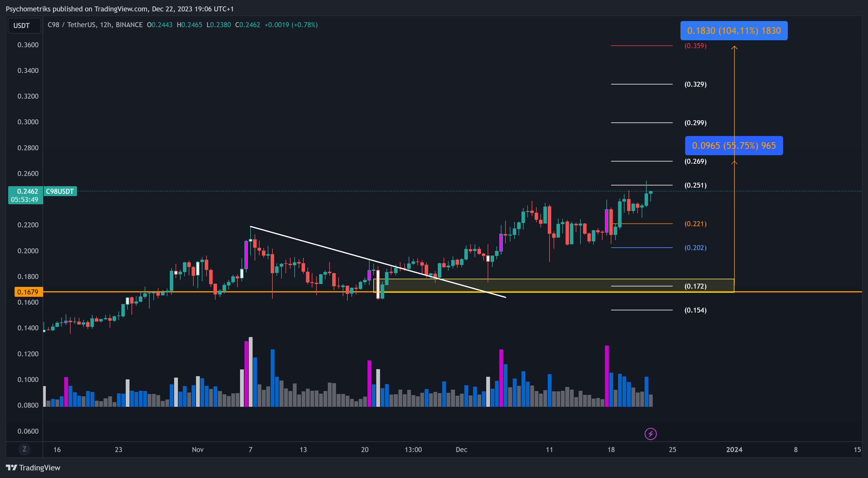868x478 pixels.
Task: Select the C98USDT price label tag
Action: pos(60,191)
